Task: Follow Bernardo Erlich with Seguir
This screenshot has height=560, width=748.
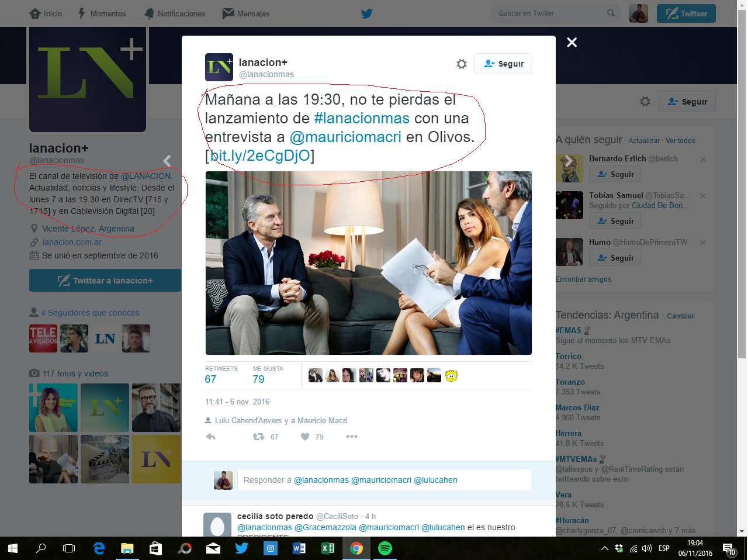Action: (615, 174)
